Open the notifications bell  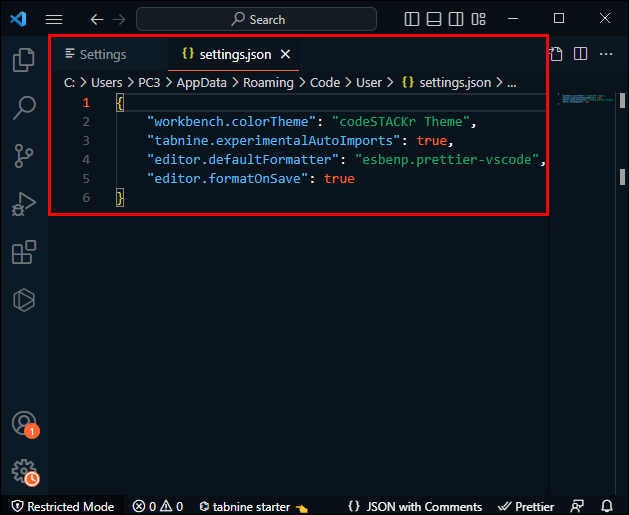coord(607,507)
